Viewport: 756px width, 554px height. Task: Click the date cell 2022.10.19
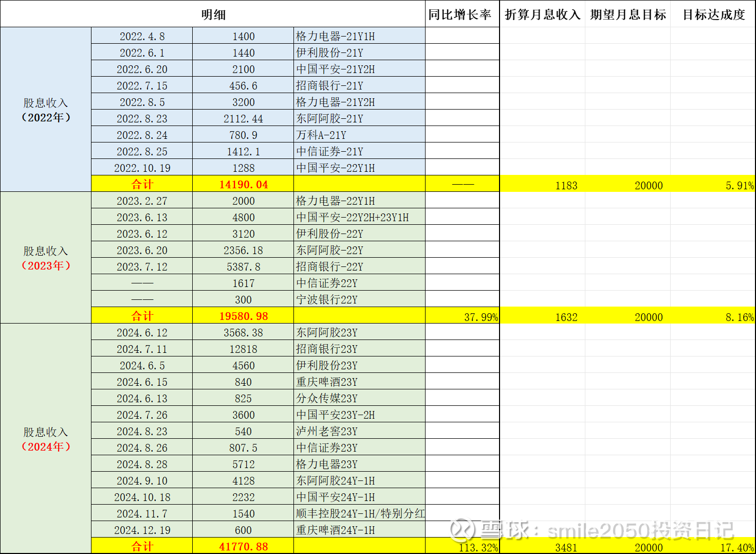142,168
